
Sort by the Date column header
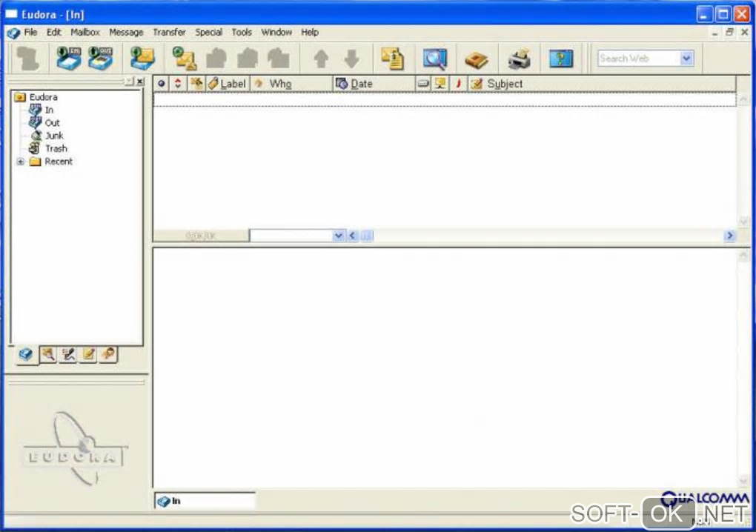tap(374, 84)
